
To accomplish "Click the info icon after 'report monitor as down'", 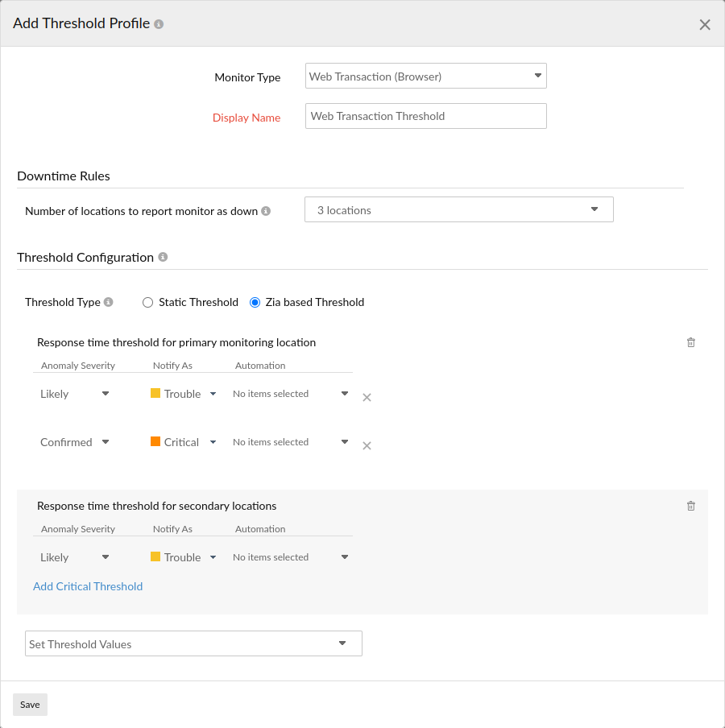I will pyautogui.click(x=266, y=211).
